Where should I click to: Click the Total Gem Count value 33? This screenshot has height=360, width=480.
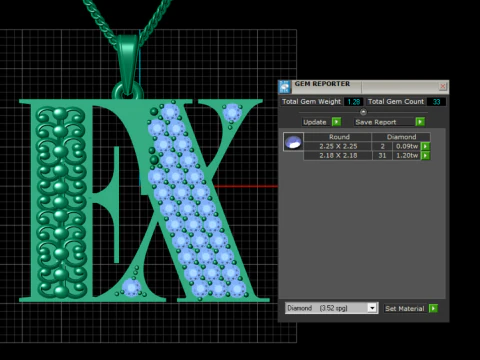click(436, 102)
